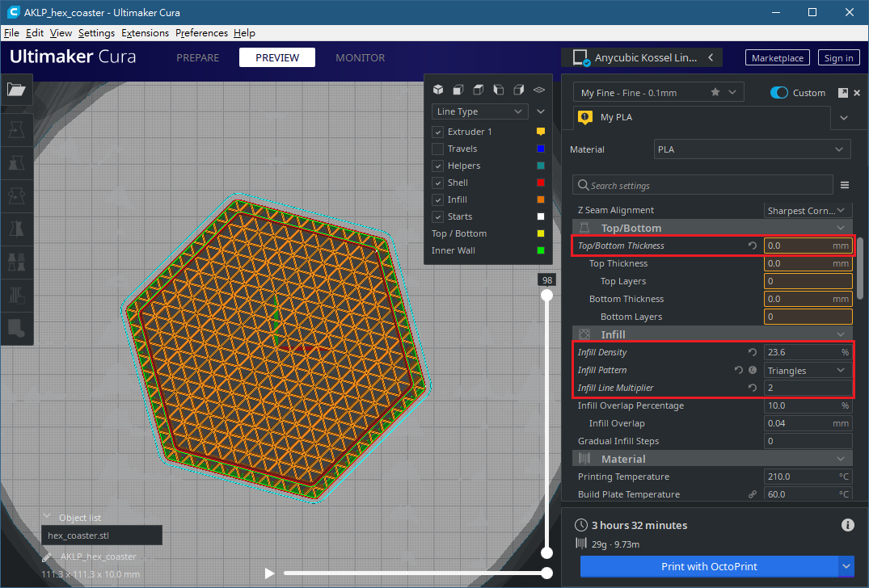869x588 pixels.
Task: Open the Line Type color scheme dropdown
Action: [479, 111]
